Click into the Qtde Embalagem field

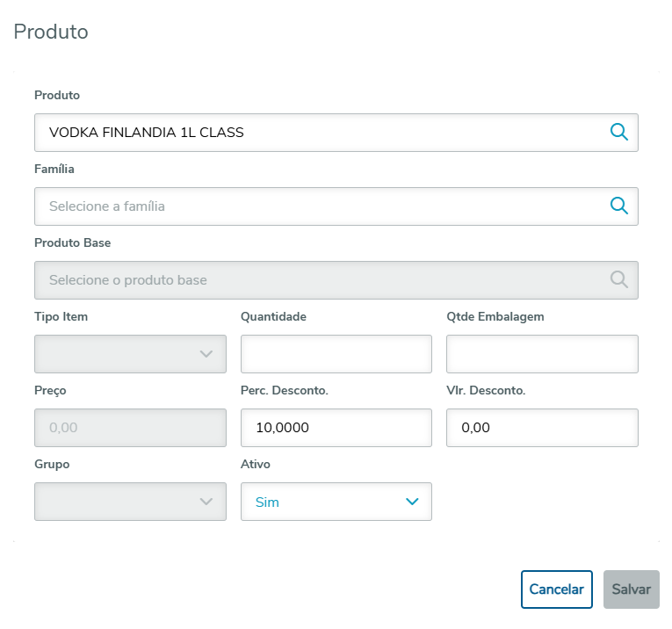[542, 354]
